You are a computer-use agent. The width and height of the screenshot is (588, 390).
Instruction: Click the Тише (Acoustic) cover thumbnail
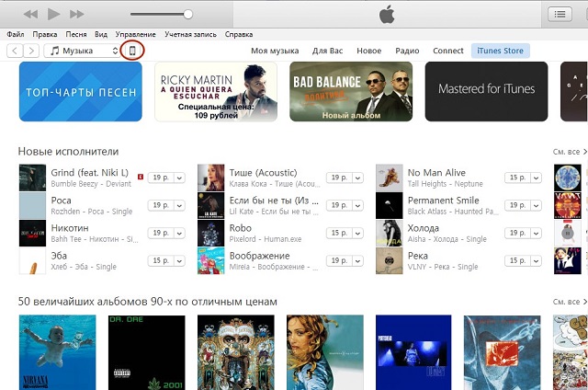pos(211,178)
